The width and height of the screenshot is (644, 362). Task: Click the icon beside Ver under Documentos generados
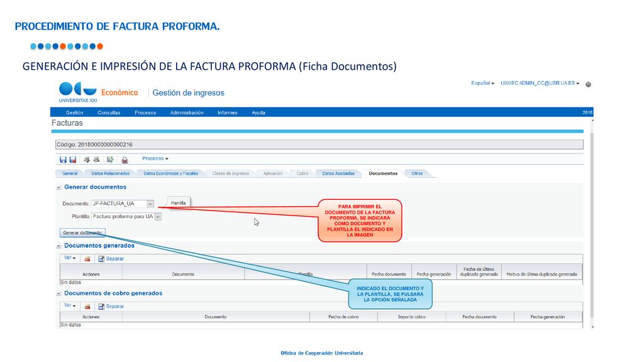(x=87, y=259)
